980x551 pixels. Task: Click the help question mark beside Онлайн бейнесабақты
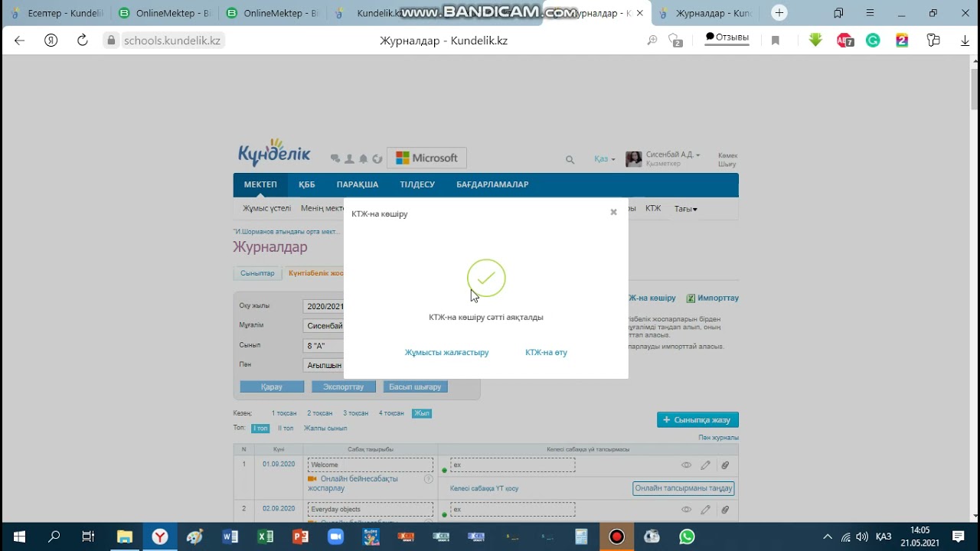coord(429,479)
